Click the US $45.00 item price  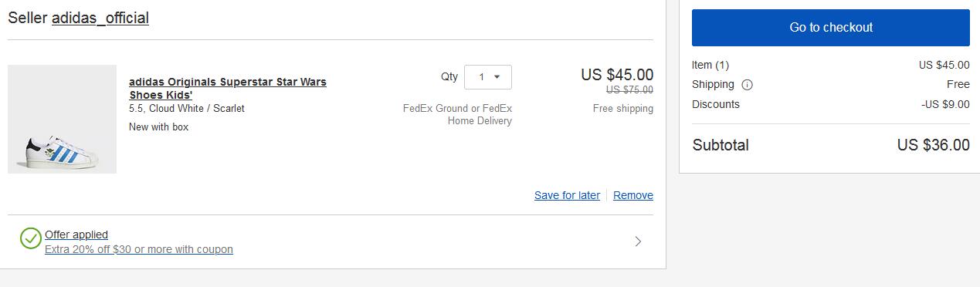click(x=617, y=75)
